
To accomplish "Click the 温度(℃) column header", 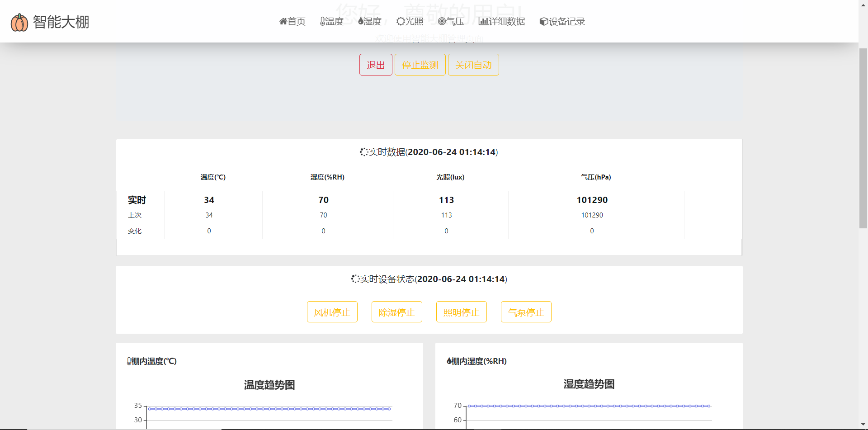I will click(213, 177).
